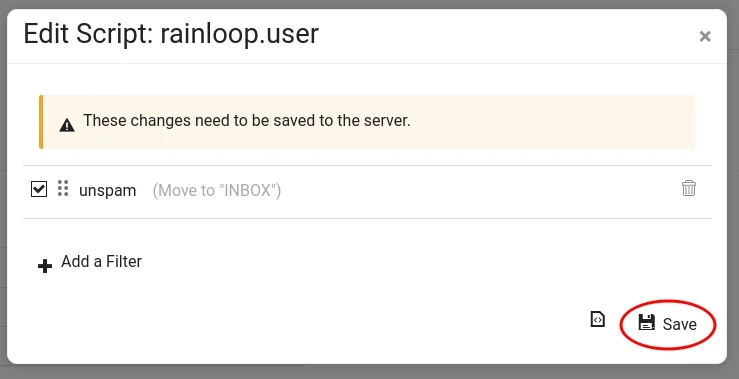Click the plus icon beside Add a Filter

(x=45, y=266)
